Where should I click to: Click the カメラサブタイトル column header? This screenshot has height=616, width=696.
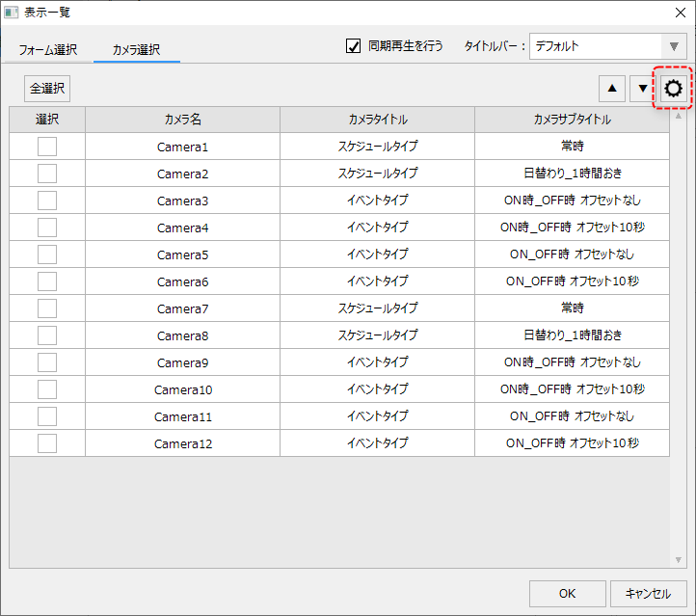click(x=572, y=120)
